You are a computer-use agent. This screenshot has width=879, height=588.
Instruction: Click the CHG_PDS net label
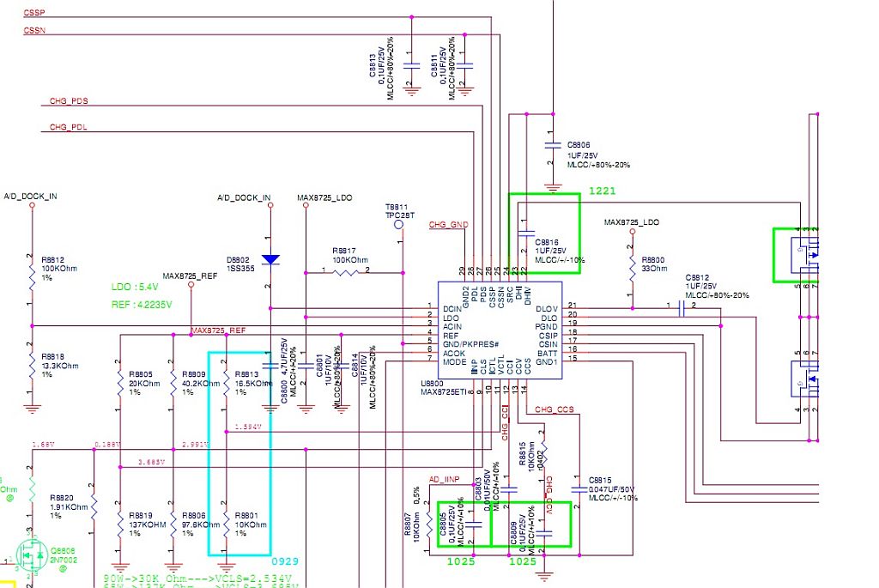pos(69,101)
